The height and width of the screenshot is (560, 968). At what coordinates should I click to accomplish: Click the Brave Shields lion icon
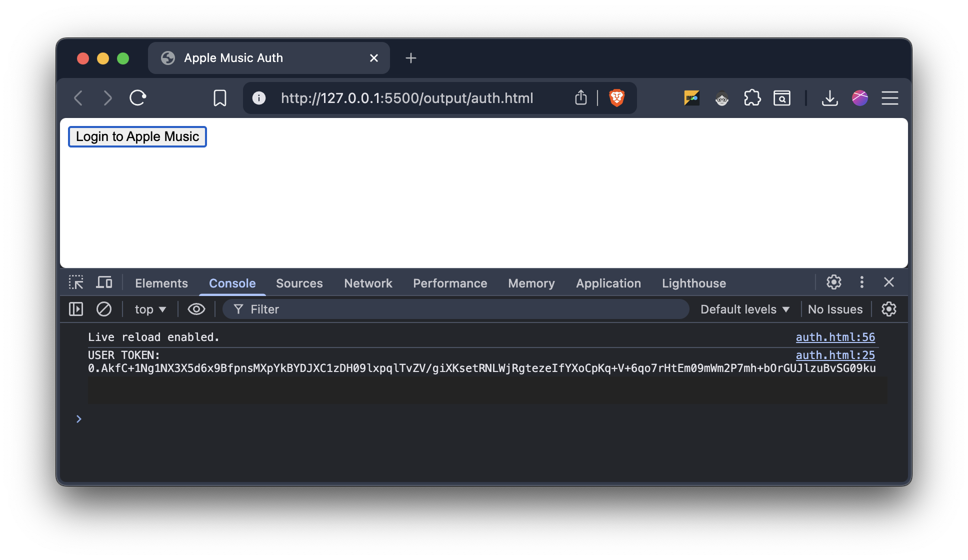coord(617,98)
